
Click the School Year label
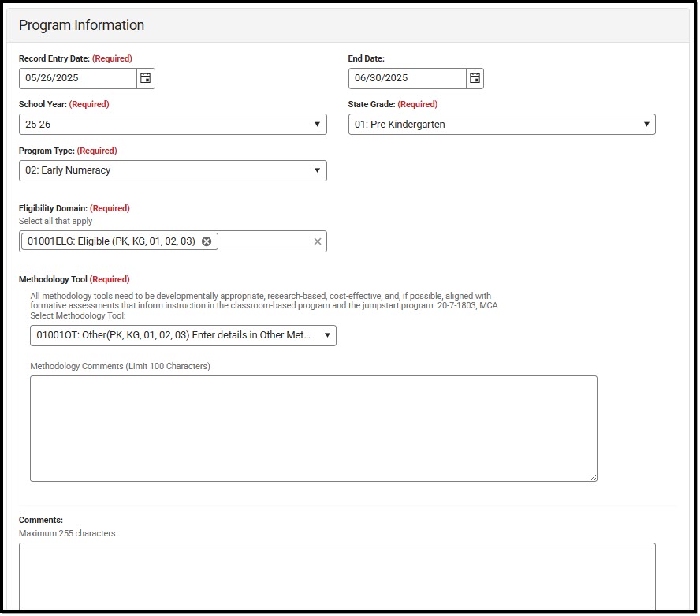[64, 104]
